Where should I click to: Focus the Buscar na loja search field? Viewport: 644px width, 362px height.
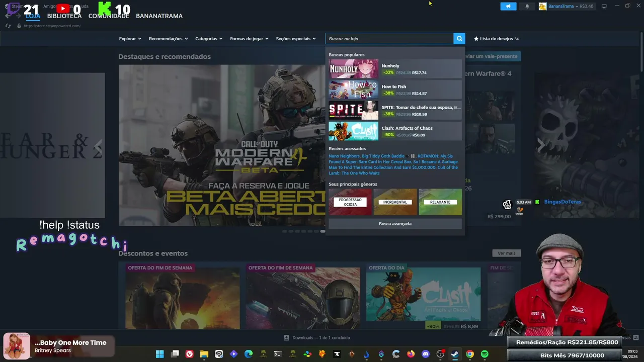point(389,39)
